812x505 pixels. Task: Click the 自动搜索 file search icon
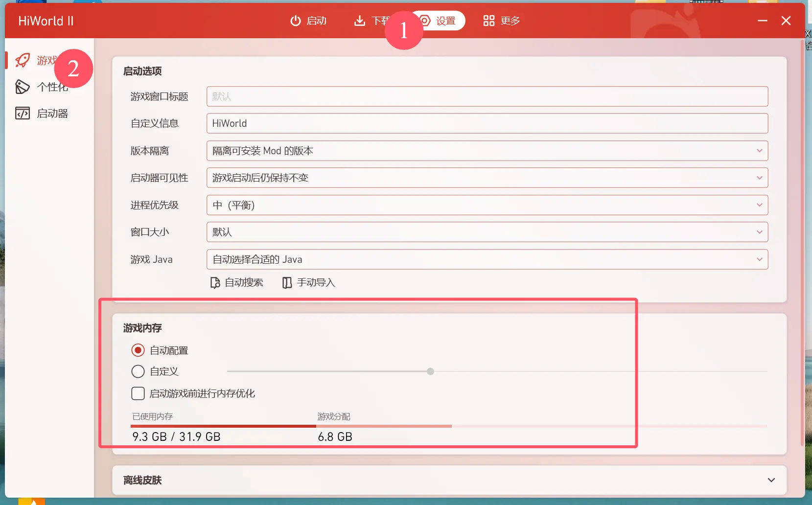215,283
